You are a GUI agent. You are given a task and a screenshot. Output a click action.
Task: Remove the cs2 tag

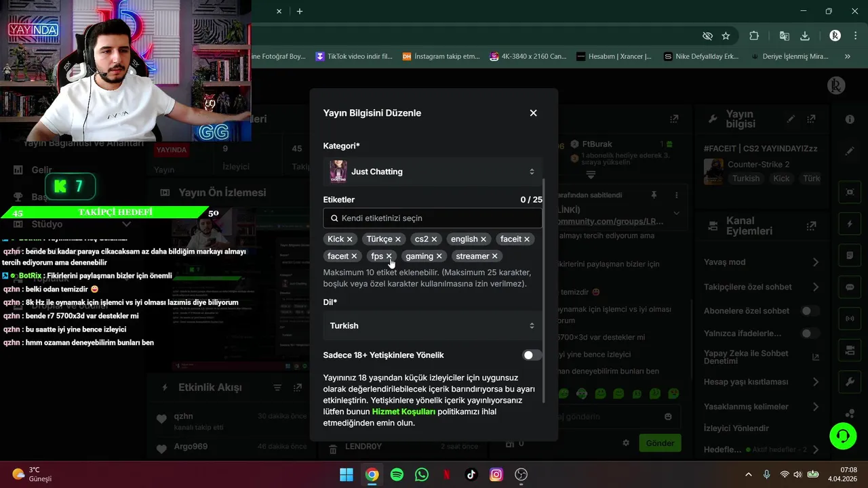click(x=434, y=239)
